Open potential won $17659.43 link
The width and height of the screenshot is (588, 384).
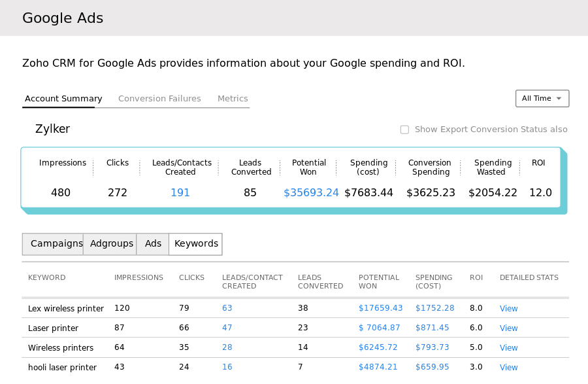pos(380,308)
